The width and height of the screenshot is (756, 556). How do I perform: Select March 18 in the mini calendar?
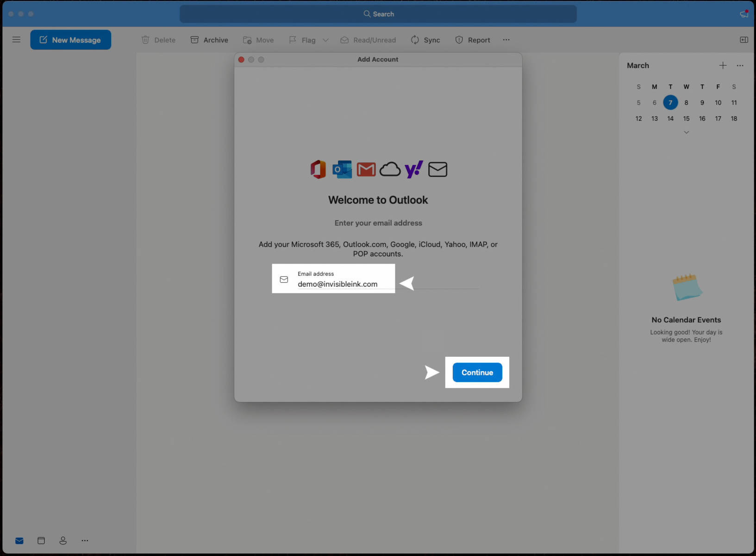pos(734,119)
